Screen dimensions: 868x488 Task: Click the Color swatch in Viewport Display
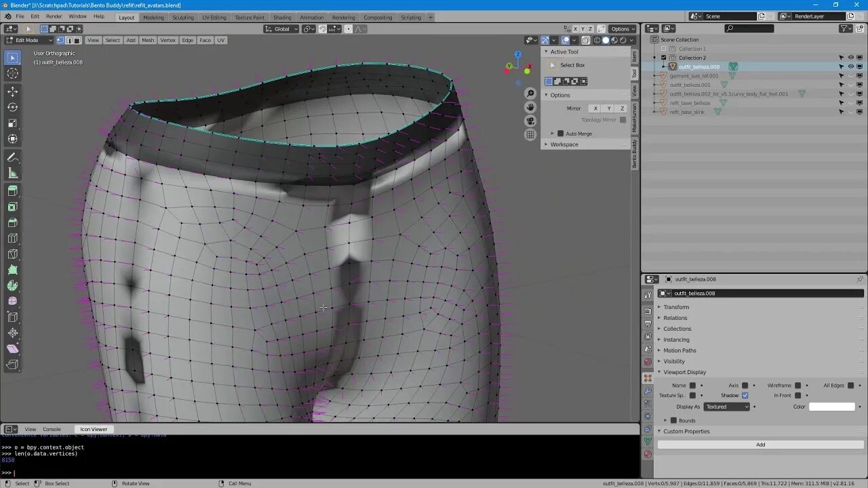[x=832, y=406]
